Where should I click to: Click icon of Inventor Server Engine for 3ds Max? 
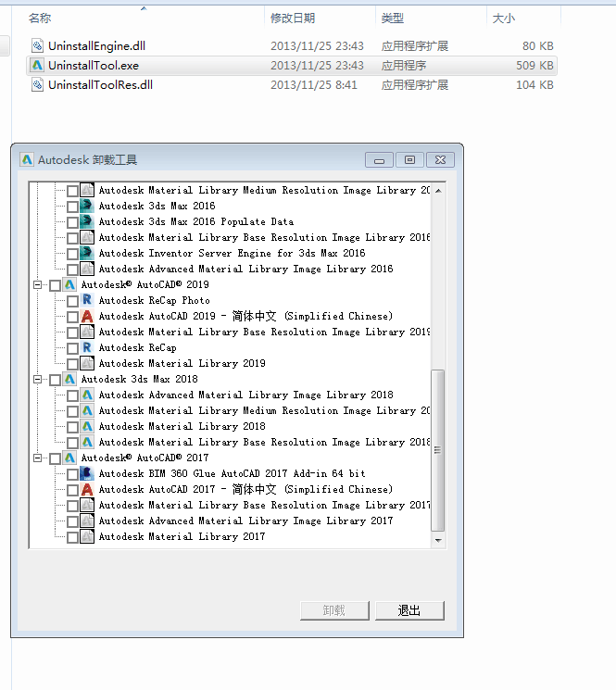[87, 253]
